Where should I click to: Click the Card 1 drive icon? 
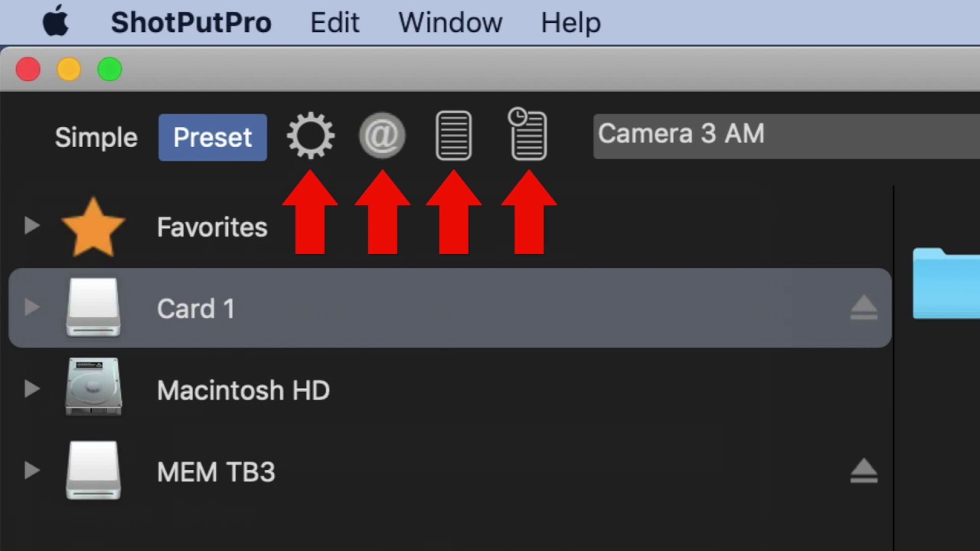pyautogui.click(x=93, y=308)
